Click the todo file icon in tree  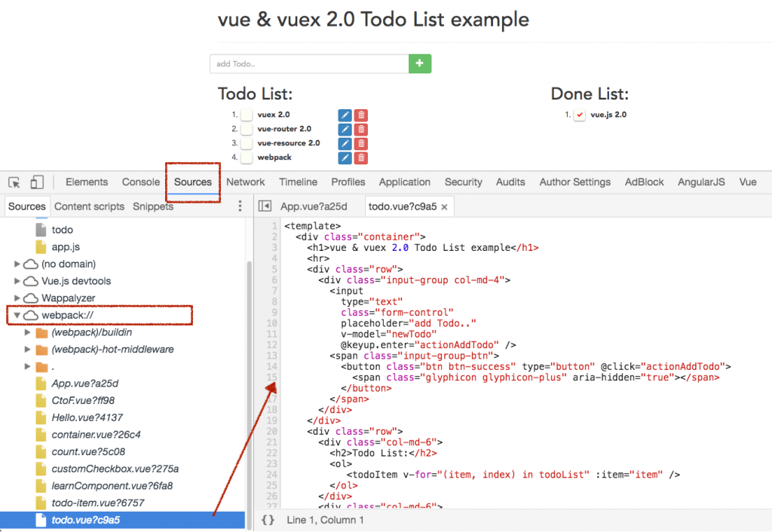point(41,230)
